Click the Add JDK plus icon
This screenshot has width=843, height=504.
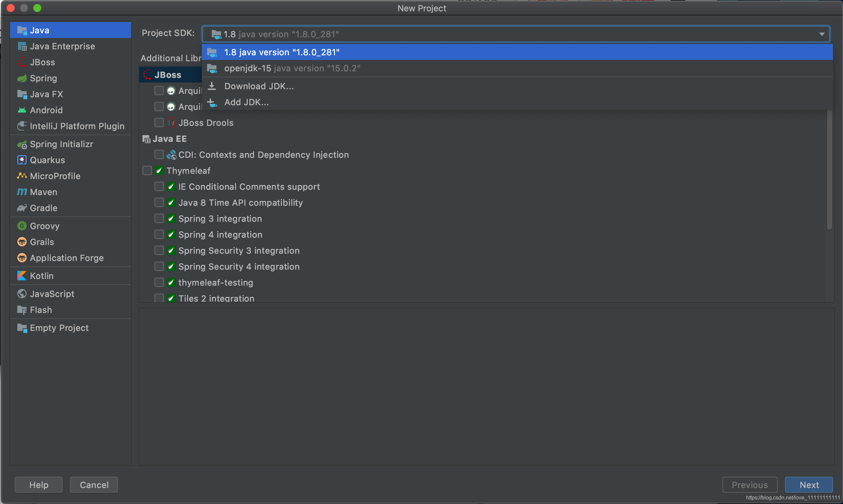coord(212,102)
